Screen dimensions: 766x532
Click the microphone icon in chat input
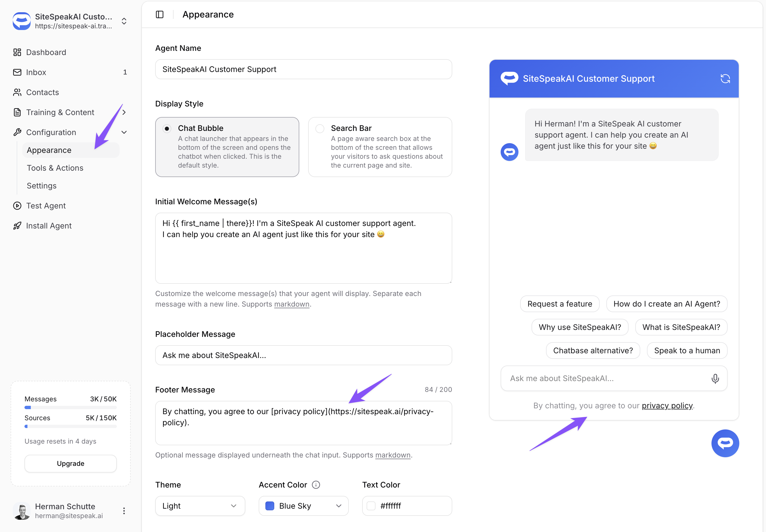(715, 378)
